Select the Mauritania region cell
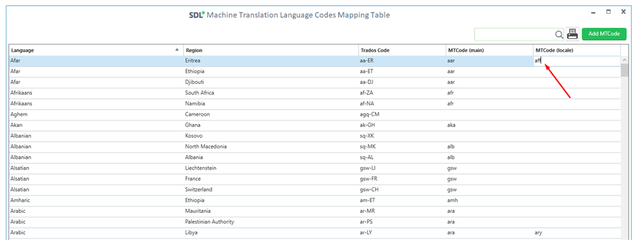The width and height of the screenshot is (644, 240). coord(271,211)
